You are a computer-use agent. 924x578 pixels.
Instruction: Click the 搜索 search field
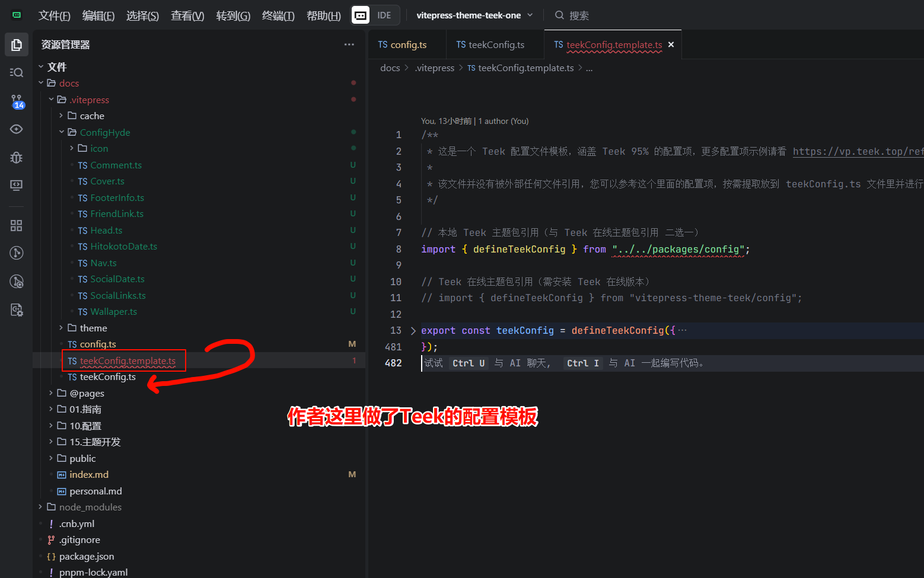579,15
